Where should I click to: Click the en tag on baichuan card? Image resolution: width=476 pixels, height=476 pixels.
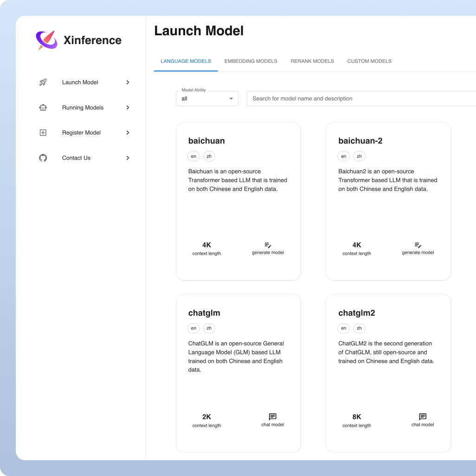coord(193,156)
